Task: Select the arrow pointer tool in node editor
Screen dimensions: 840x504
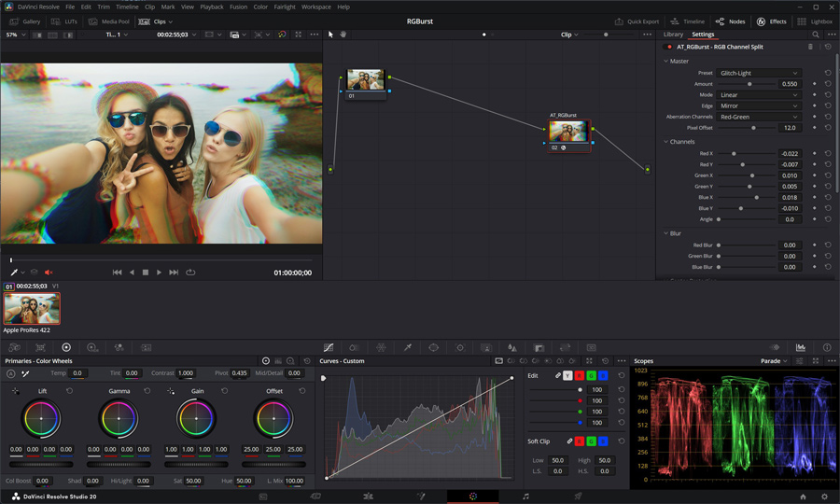Action: 330,35
